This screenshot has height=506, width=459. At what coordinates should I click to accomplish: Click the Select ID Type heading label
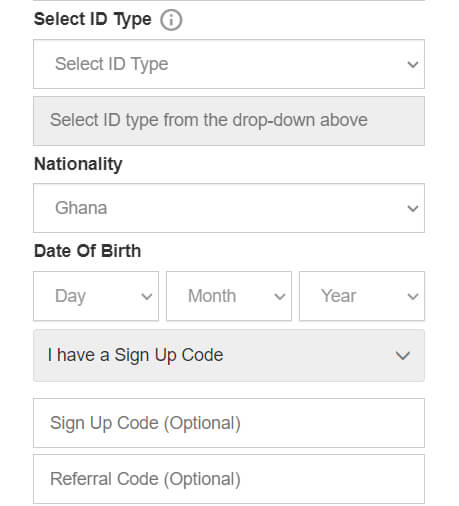(x=93, y=20)
